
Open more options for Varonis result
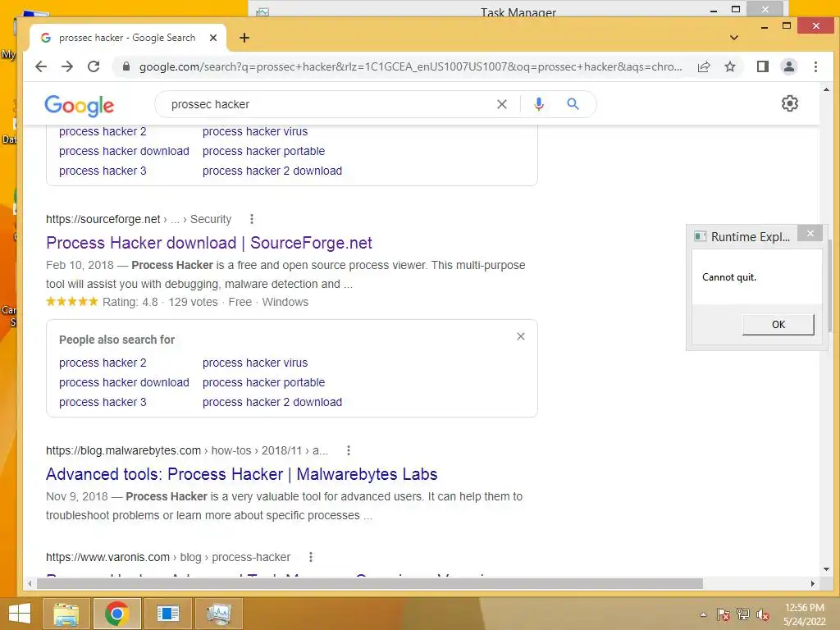(311, 557)
